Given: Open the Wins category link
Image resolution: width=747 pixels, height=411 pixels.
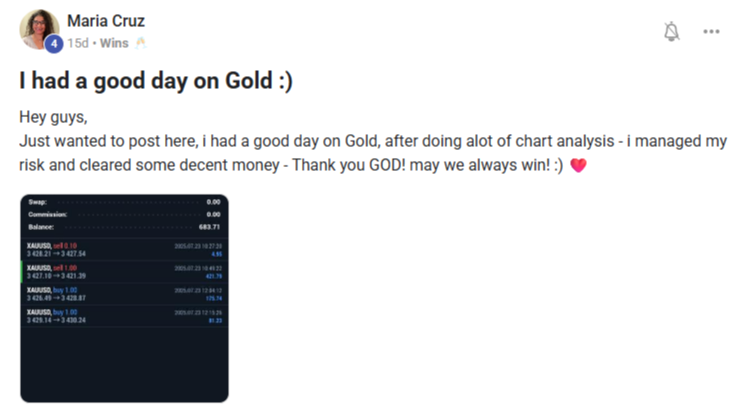Looking at the screenshot, I should (114, 43).
